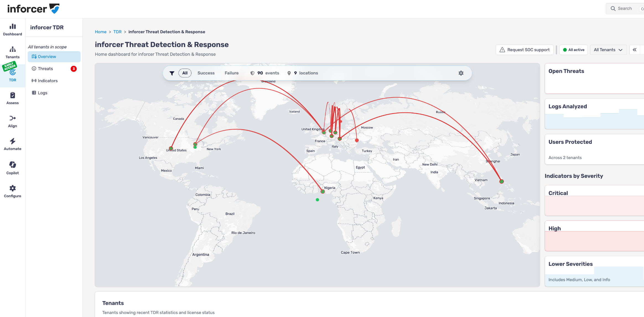Click the New Delhi map label

430,165
